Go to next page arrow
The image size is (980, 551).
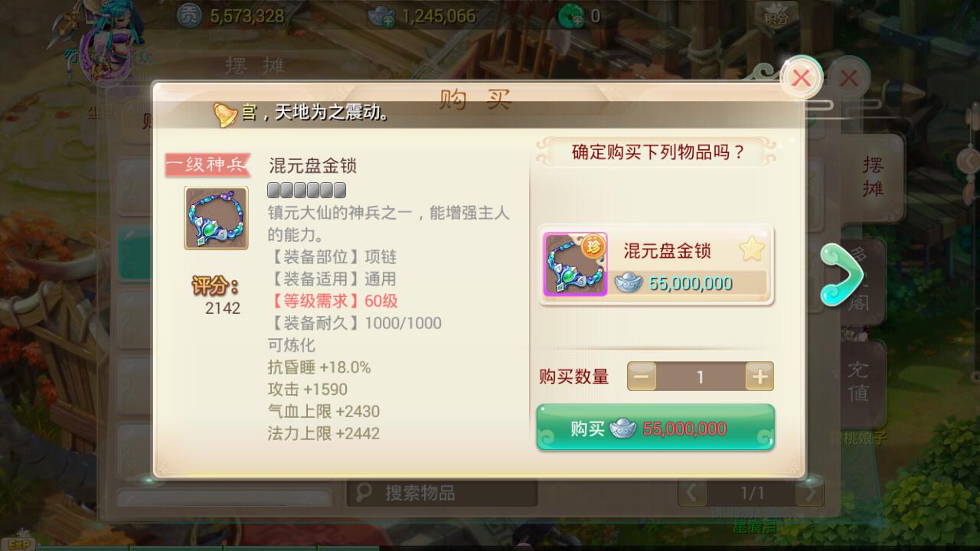(x=808, y=493)
